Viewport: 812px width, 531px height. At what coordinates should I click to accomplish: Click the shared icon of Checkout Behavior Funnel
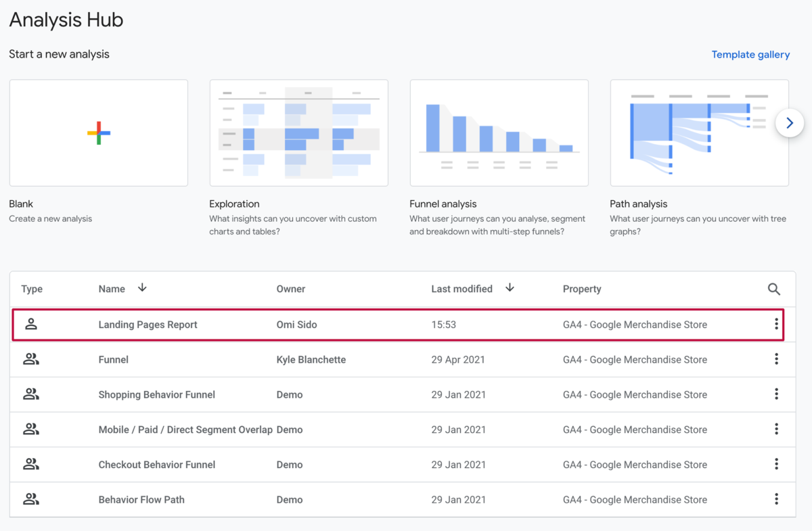(x=31, y=464)
